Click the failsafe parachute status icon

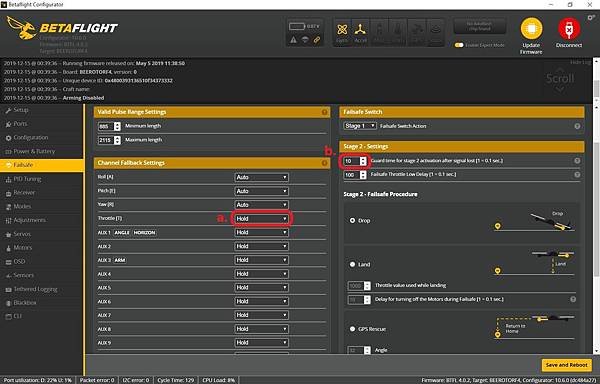[305, 39]
